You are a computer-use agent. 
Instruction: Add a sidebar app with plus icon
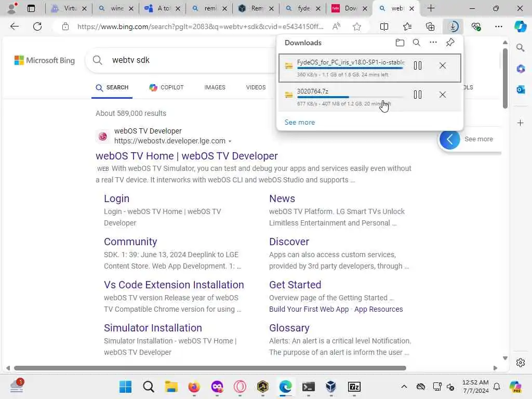click(520, 123)
